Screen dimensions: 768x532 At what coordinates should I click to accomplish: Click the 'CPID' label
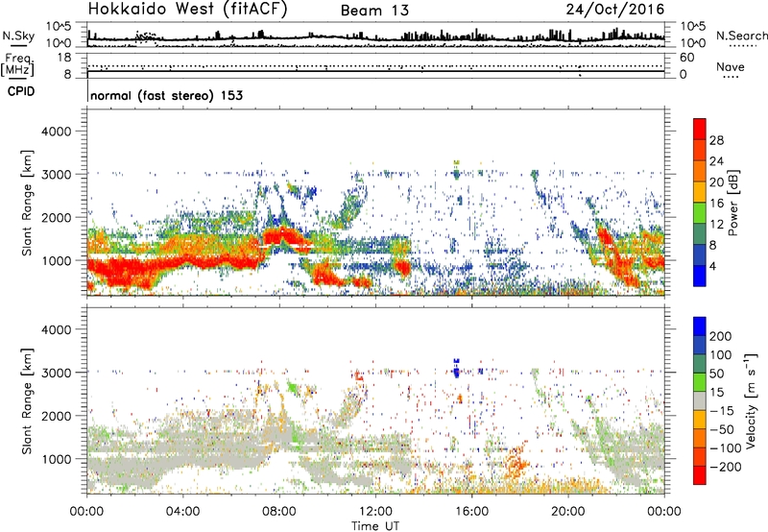[21, 91]
